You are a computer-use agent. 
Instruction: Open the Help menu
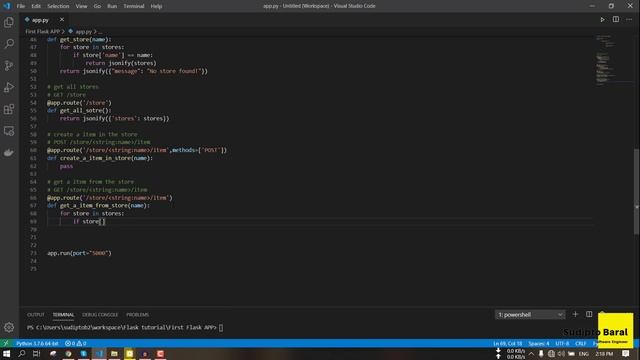point(156,6)
